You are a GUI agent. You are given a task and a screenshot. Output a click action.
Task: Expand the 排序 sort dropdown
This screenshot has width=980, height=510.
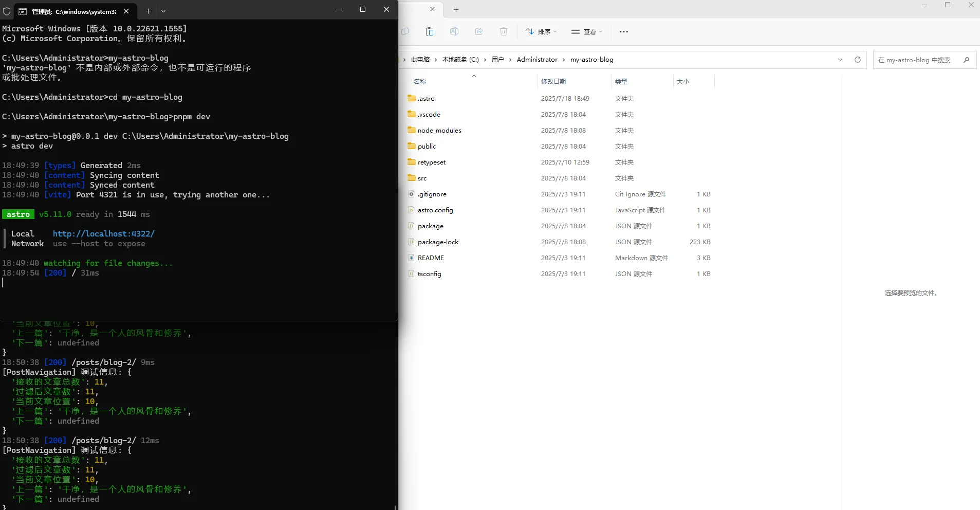pyautogui.click(x=541, y=32)
